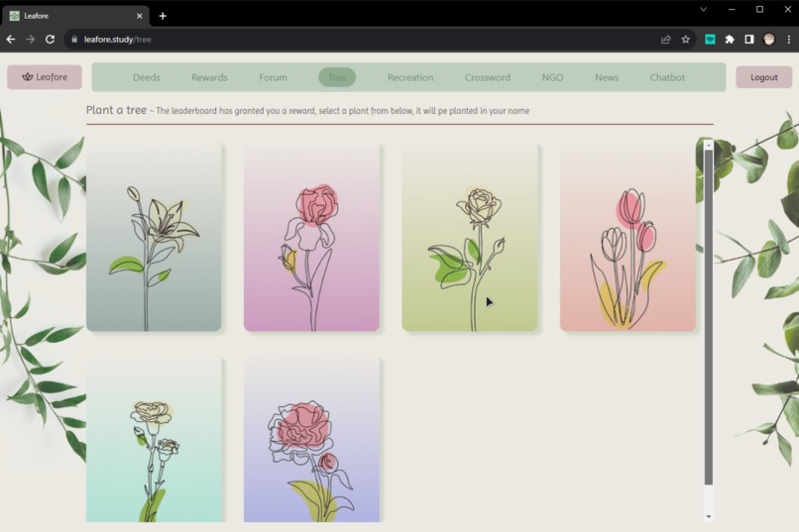The height and width of the screenshot is (532, 799).
Task: Pick the carnation plant card
Action: [x=154, y=439]
